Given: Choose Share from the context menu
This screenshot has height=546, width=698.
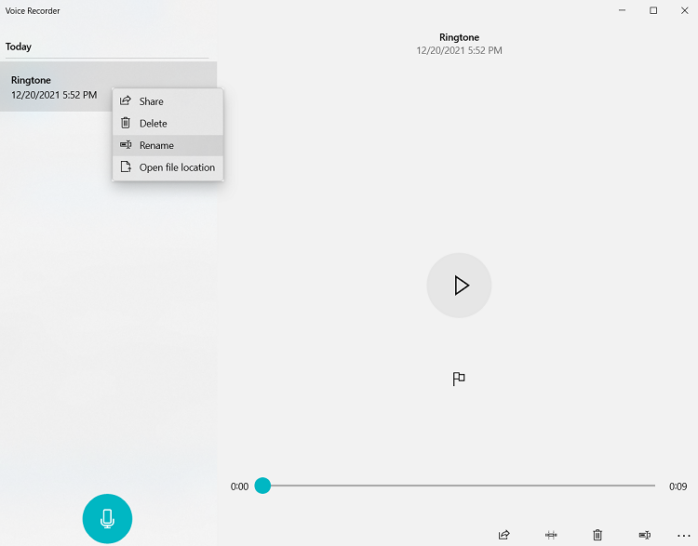Looking at the screenshot, I should [168, 101].
